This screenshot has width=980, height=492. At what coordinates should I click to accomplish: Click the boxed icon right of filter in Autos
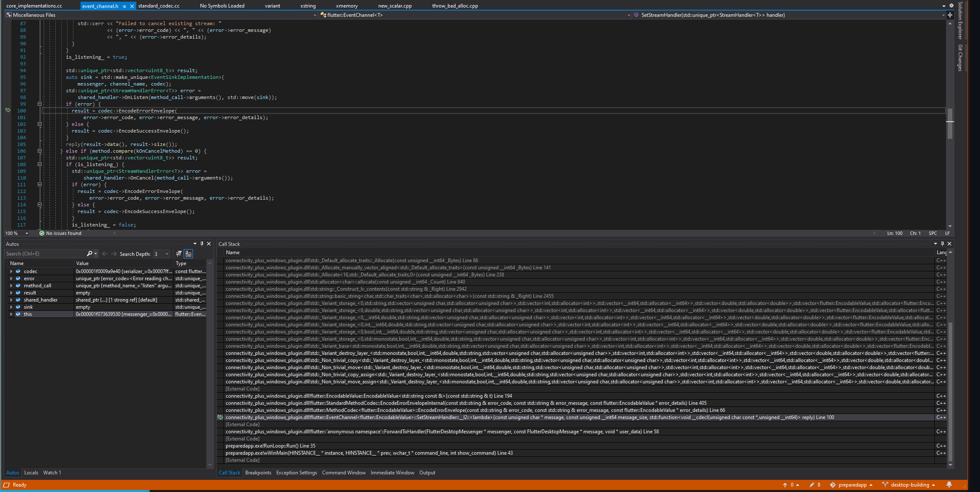[189, 254]
